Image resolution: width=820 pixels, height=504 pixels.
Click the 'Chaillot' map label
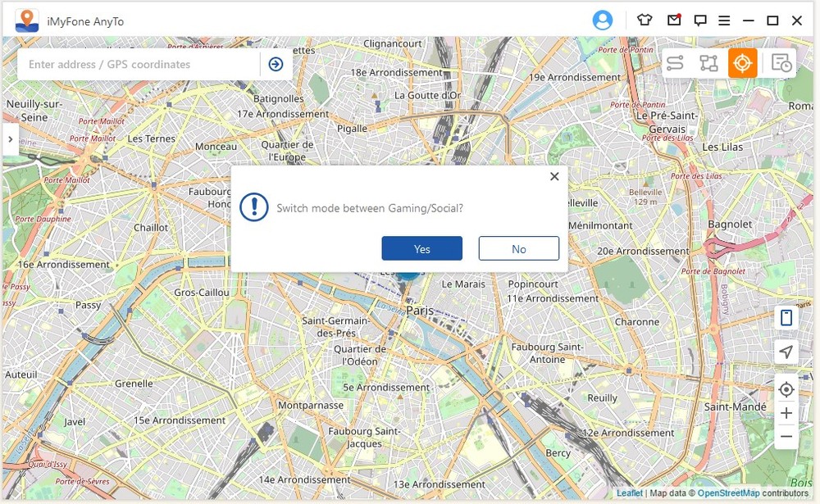tap(151, 228)
